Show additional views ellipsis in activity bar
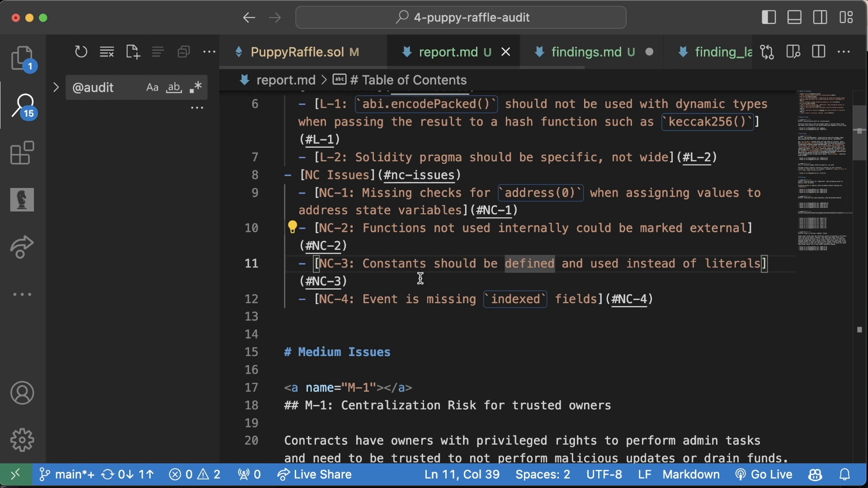Image resolution: width=868 pixels, height=488 pixels. (22, 294)
